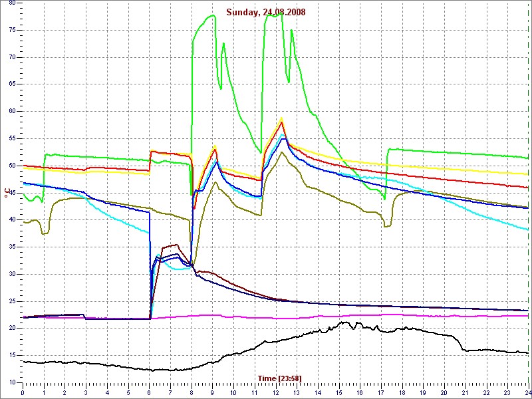Select the "25" temperature axis label
This screenshot has width=532, height=399.
click(12, 301)
